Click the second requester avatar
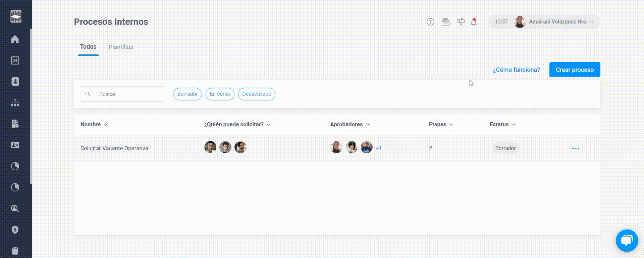 (x=225, y=147)
